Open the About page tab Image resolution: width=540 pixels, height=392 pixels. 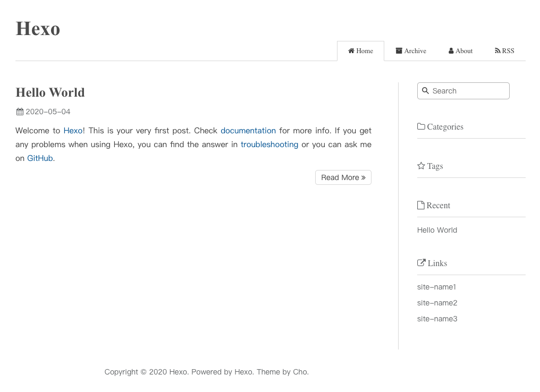click(x=460, y=51)
